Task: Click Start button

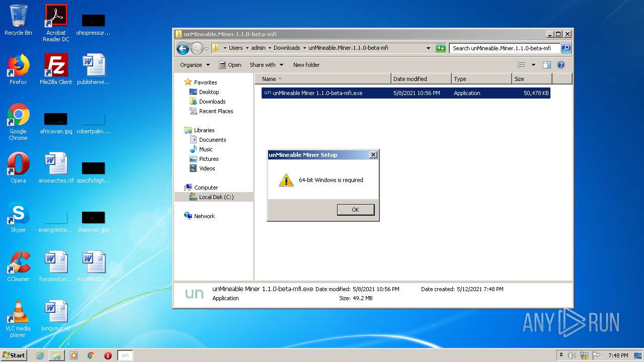Action: pyautogui.click(x=14, y=355)
